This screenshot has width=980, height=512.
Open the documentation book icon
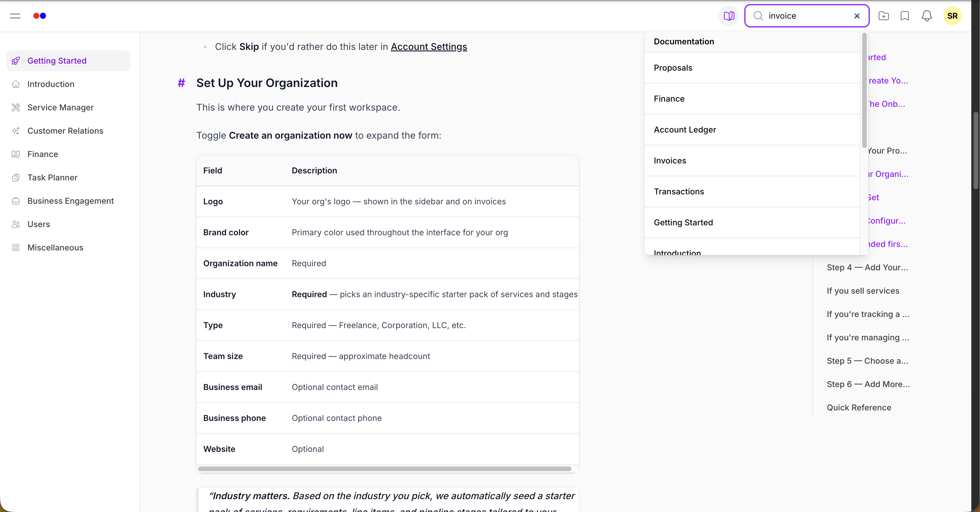(x=729, y=16)
